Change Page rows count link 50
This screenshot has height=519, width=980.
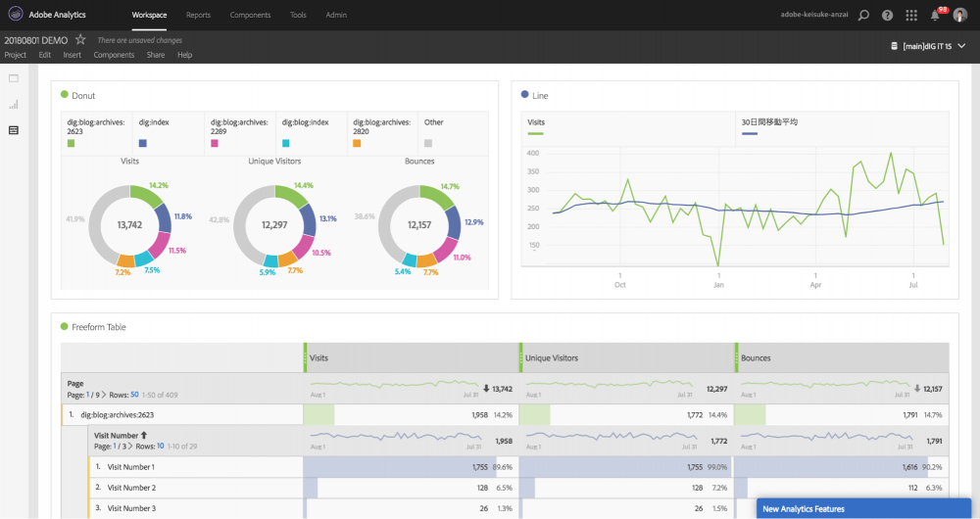(134, 395)
